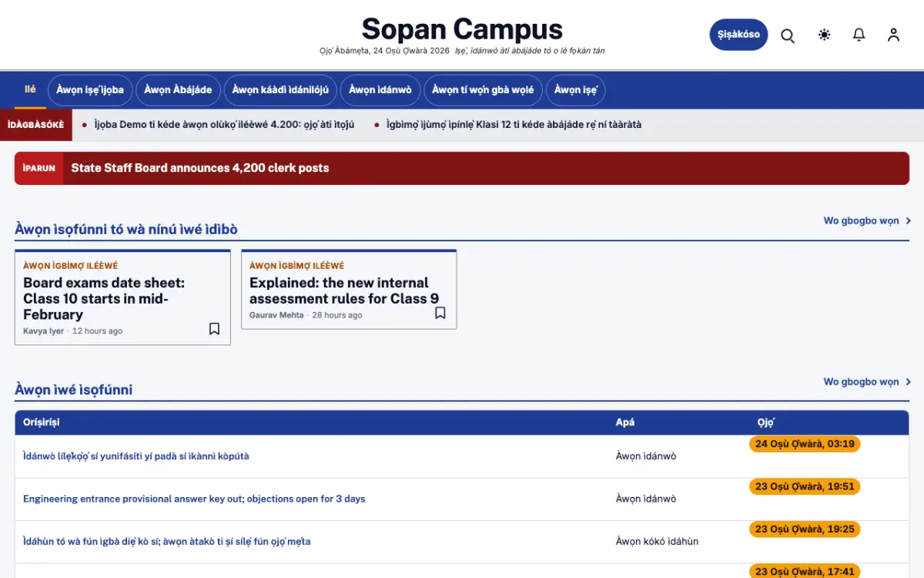Bookmark the Board exams date sheet article
Image resolution: width=924 pixels, height=578 pixels.
[x=214, y=329]
